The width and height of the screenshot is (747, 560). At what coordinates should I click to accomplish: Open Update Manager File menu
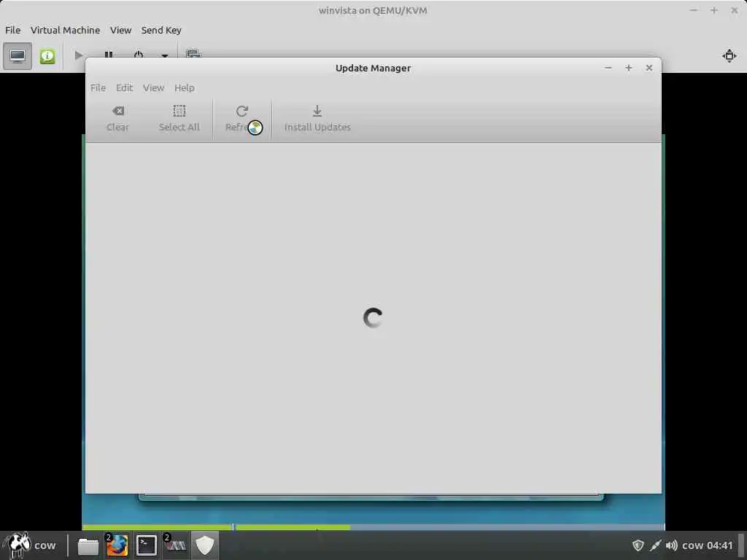click(x=98, y=87)
